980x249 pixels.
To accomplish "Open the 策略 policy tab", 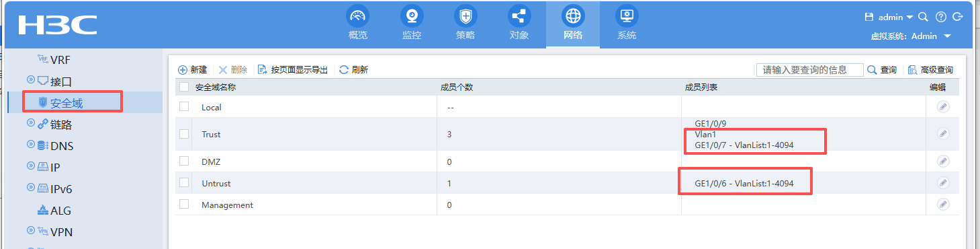I will (465, 24).
